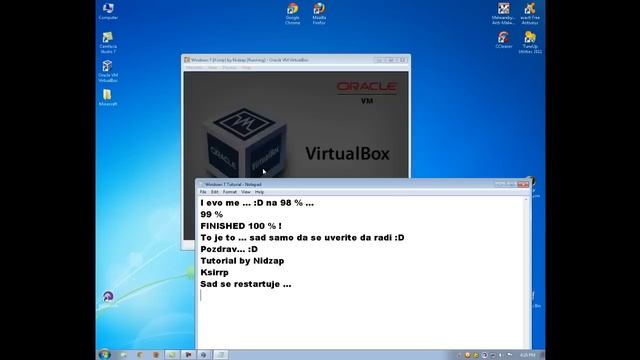Image resolution: width=640 pixels, height=360 pixels.
Task: Launch the TuneUp Utilities 2011 shortcut
Action: tap(530, 42)
